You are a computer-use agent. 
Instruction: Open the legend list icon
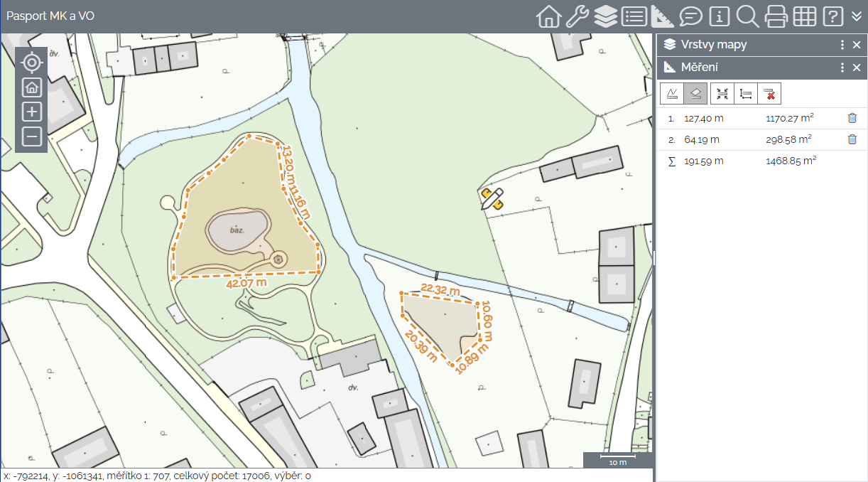point(634,16)
